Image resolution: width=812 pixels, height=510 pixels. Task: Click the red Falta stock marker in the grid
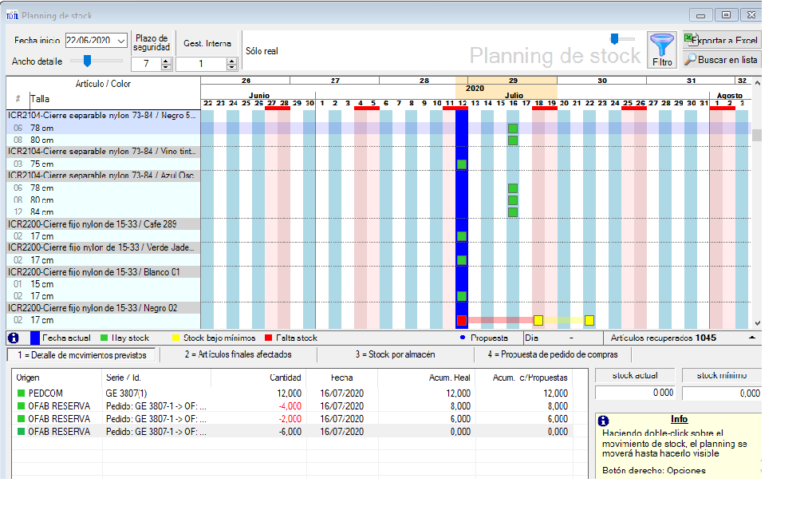pyautogui.click(x=461, y=318)
